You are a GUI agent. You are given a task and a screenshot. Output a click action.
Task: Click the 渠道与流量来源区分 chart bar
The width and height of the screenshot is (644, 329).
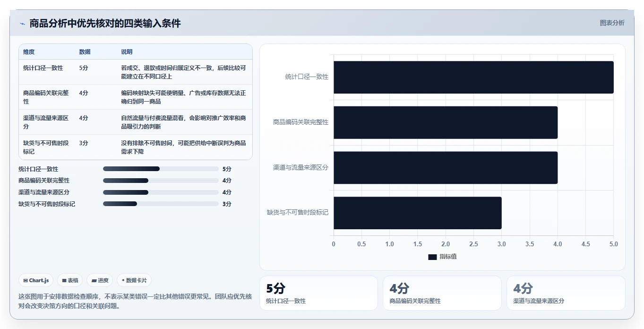[446, 168]
